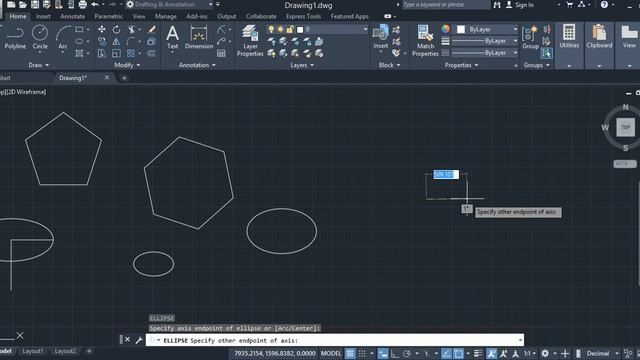Activate the Offset tool
Screen dimensions: 640x360
(151, 53)
